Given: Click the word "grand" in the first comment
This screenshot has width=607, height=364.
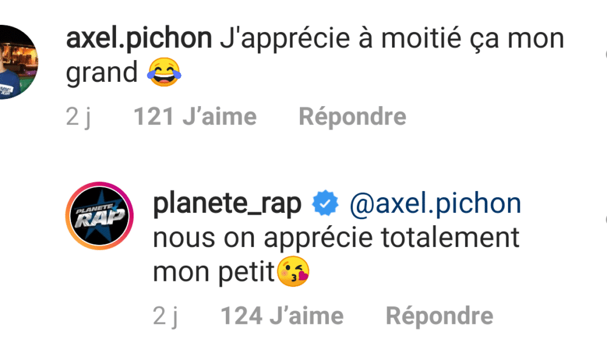Looking at the screenshot, I should pos(102,73).
